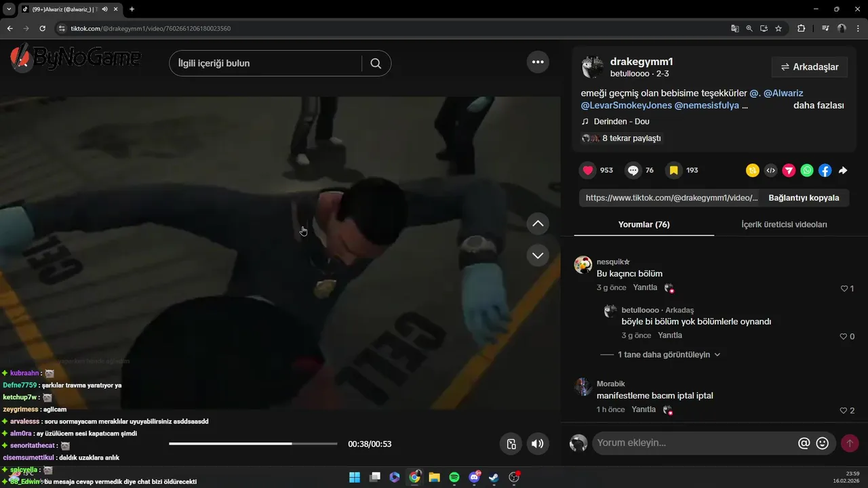
Task: Open Discord from the taskbar
Action: click(475, 477)
